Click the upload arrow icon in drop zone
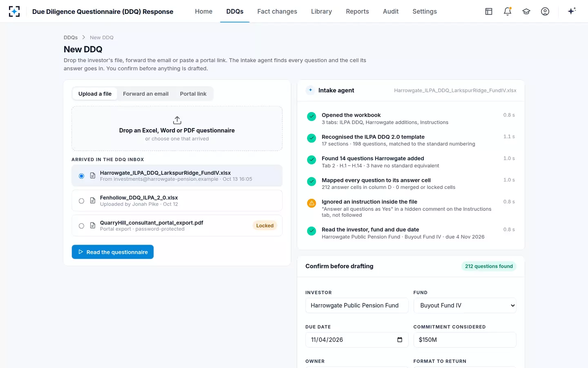 (177, 120)
